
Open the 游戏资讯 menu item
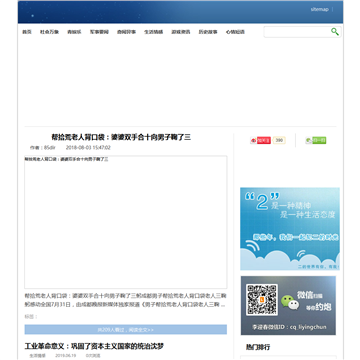click(x=181, y=32)
